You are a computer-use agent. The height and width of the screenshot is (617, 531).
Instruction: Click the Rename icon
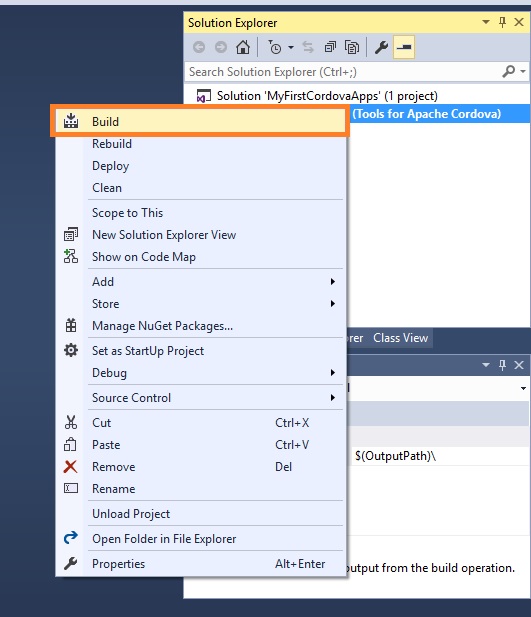(x=71, y=488)
